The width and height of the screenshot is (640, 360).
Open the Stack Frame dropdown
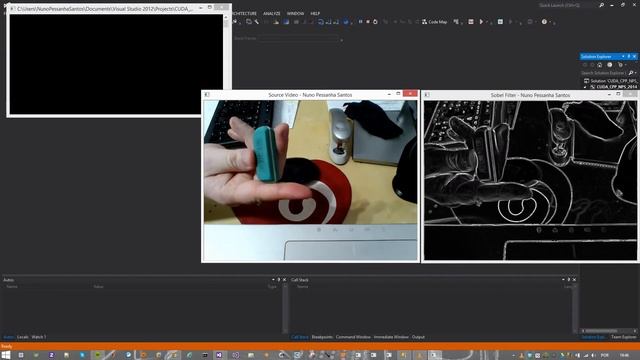(300, 38)
